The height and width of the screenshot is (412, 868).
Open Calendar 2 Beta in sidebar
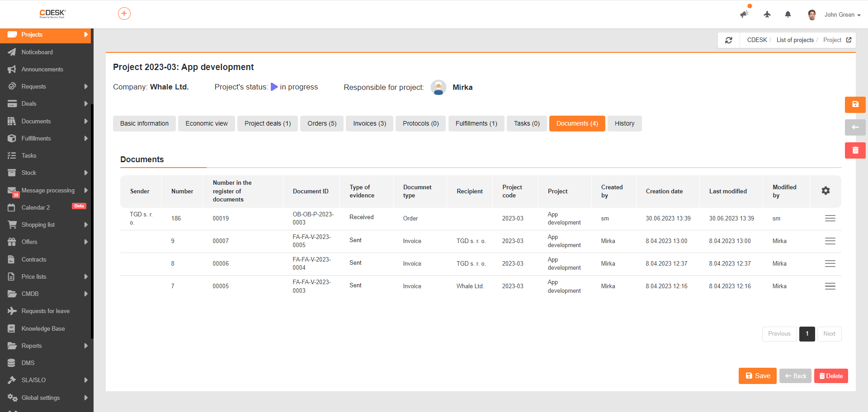[x=45, y=207]
